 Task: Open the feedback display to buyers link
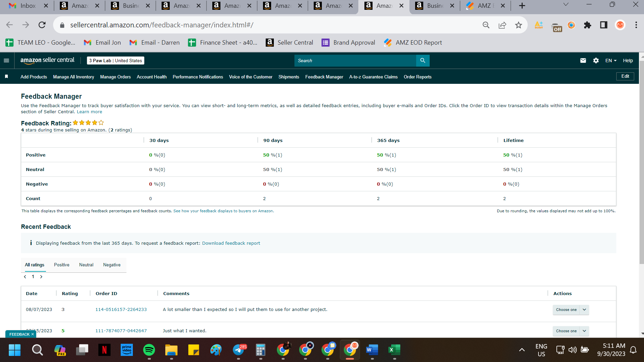pyautogui.click(x=223, y=211)
